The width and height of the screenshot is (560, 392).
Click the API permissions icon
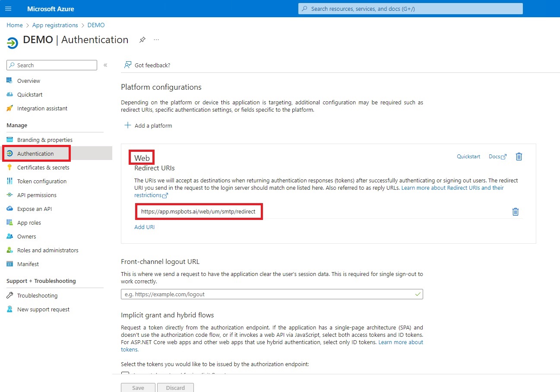9,195
